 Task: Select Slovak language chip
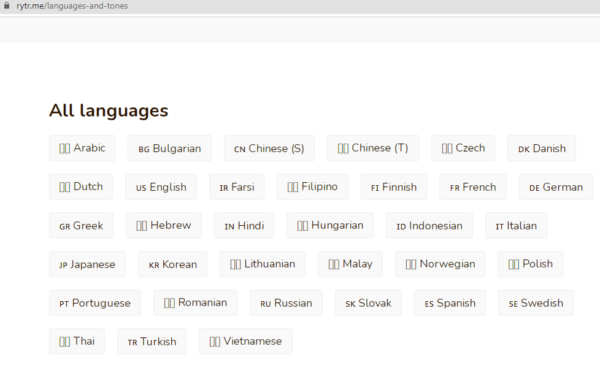point(368,303)
